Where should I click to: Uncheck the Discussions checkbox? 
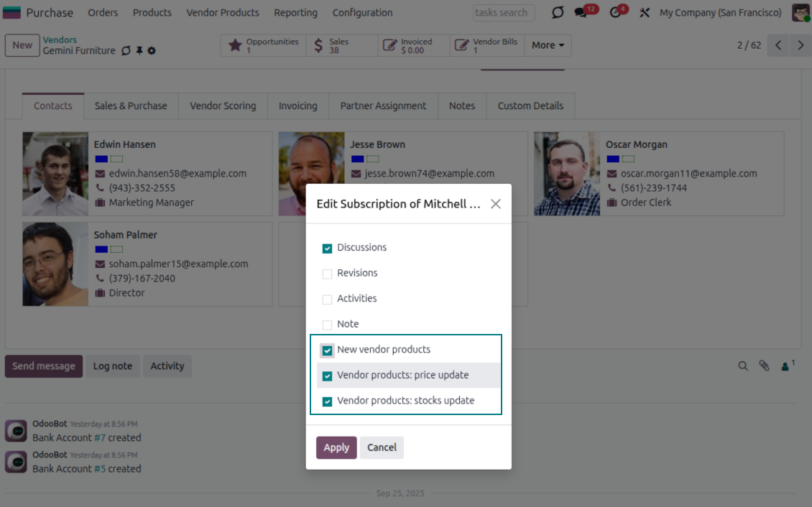click(327, 248)
